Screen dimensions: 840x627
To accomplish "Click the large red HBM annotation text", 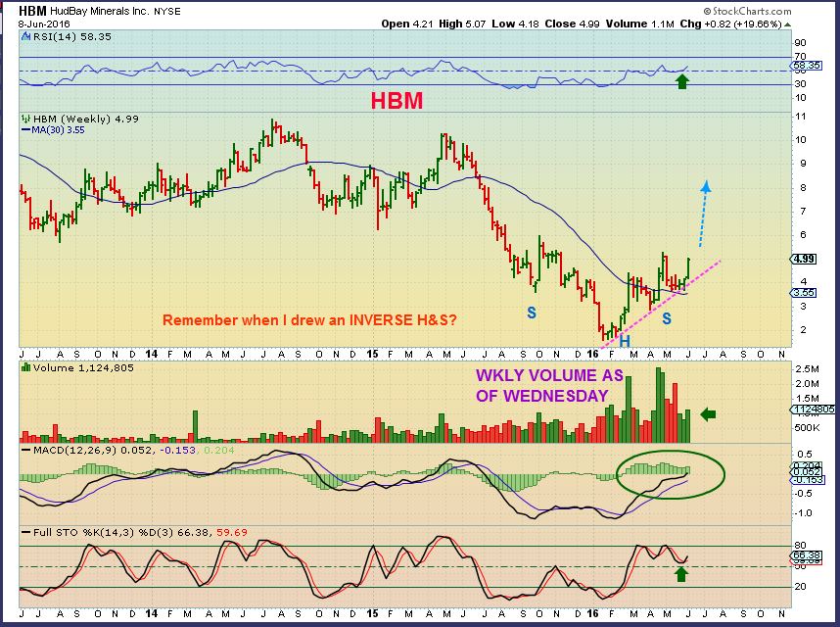I will click(x=397, y=101).
